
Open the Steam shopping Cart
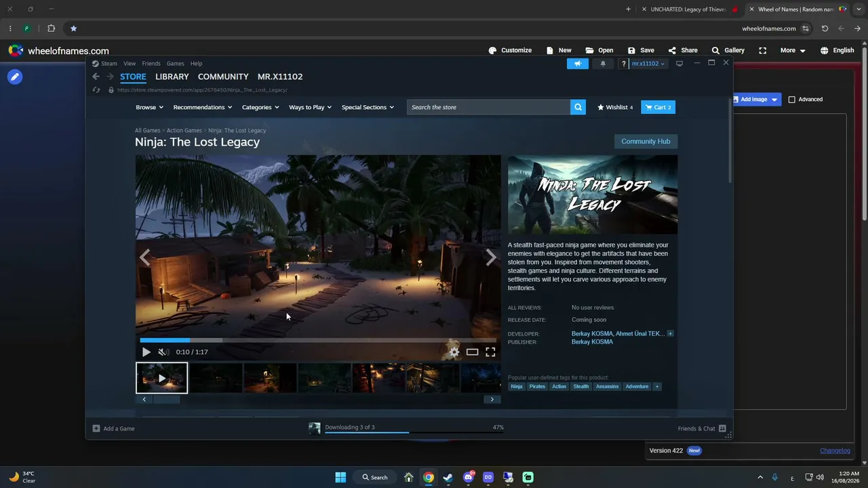[658, 107]
